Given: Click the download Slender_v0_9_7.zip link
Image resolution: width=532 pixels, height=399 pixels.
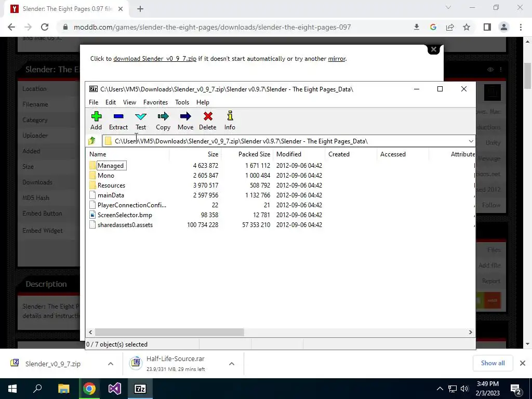Looking at the screenshot, I should point(155,59).
